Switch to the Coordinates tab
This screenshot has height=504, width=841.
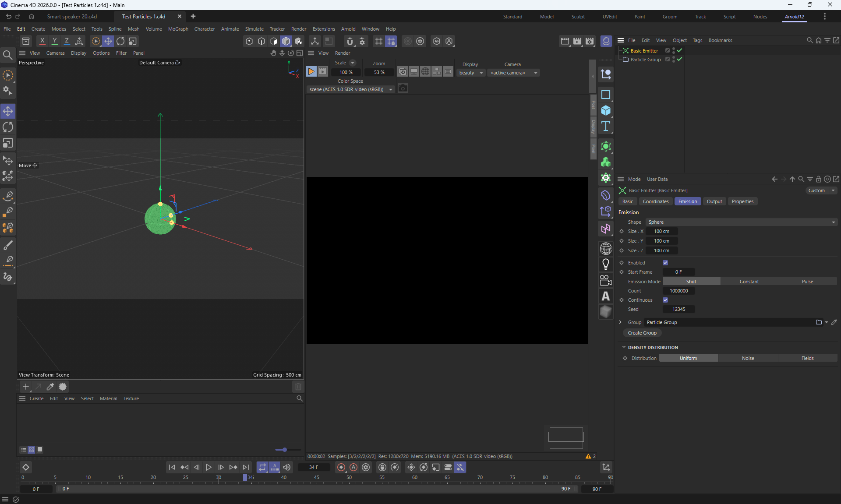pos(655,201)
